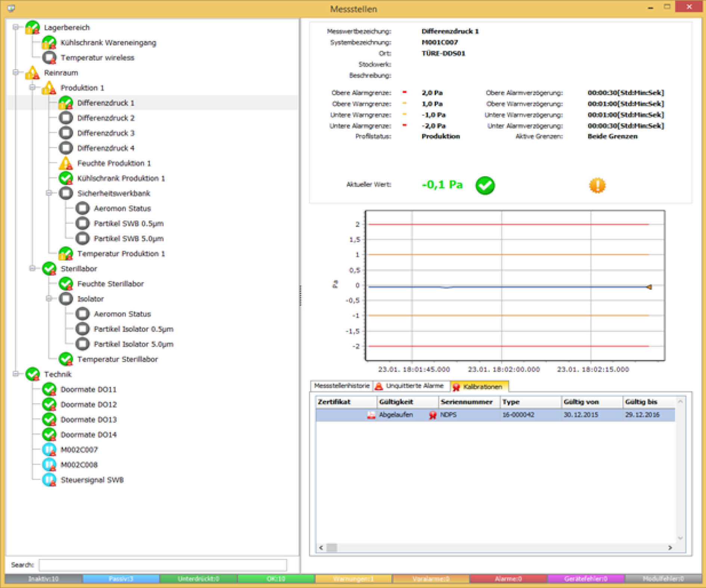Click the red color marker beside Obere Alarmgrenze
This screenshot has height=588, width=706.
pyautogui.click(x=405, y=93)
